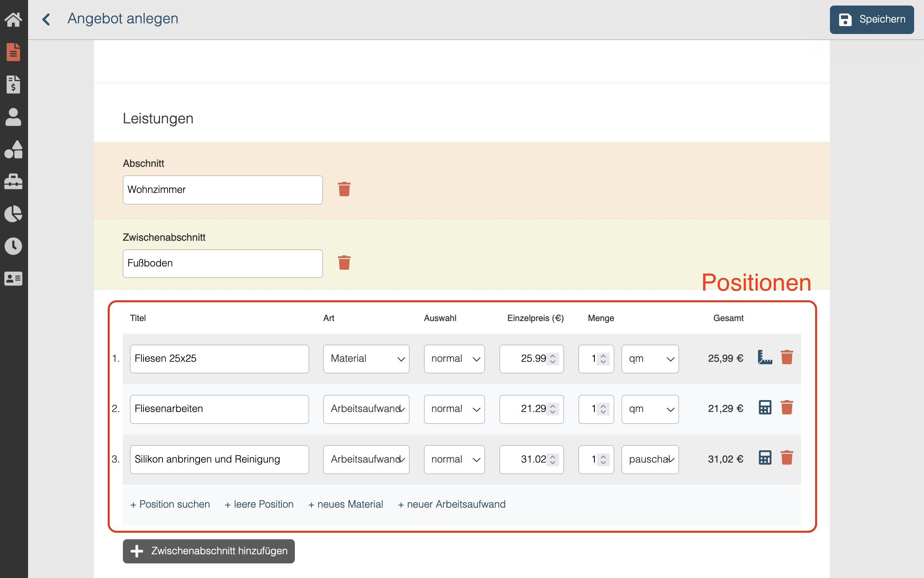Open the pie chart statistics sidebar icon
This screenshot has height=578, width=924.
[x=13, y=214]
